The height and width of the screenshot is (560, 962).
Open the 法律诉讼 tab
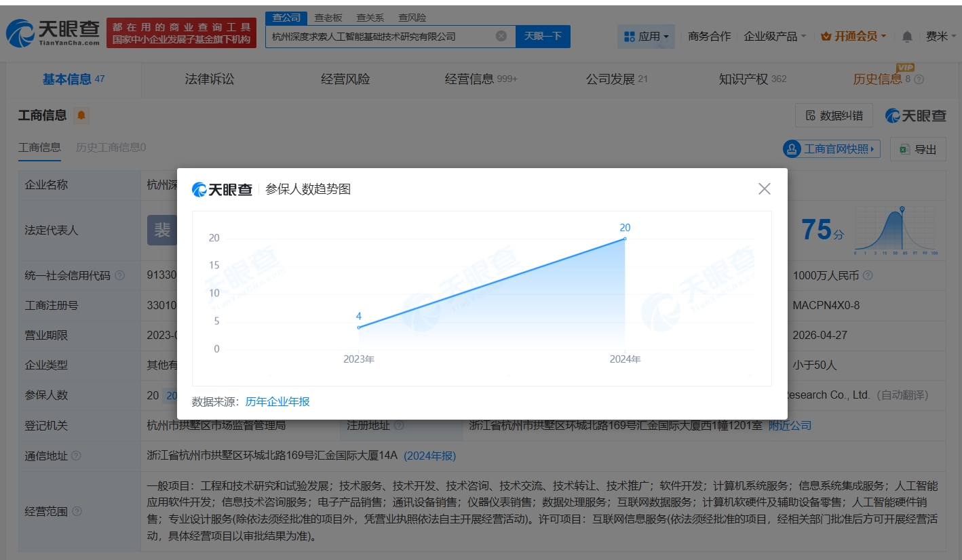pyautogui.click(x=210, y=79)
